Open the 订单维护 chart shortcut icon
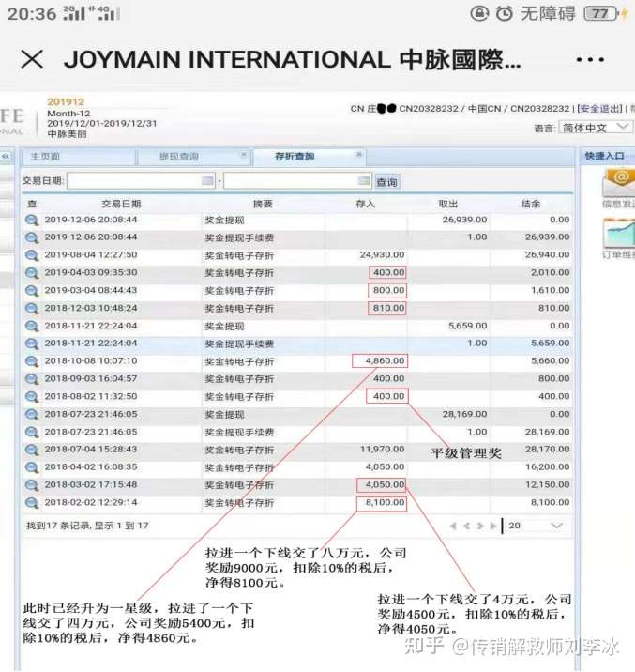 pyautogui.click(x=619, y=233)
